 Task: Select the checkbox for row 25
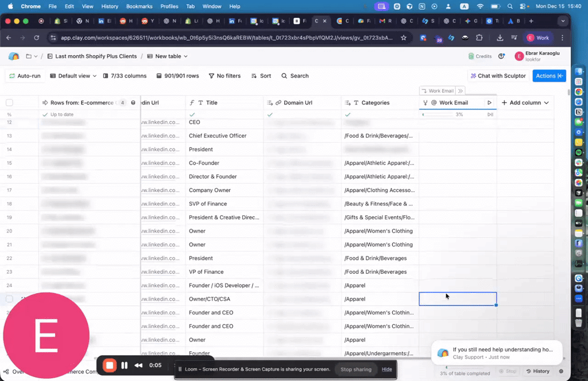point(9,299)
